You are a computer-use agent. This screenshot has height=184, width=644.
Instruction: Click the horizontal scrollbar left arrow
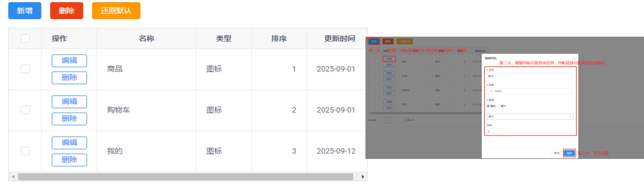13,177
